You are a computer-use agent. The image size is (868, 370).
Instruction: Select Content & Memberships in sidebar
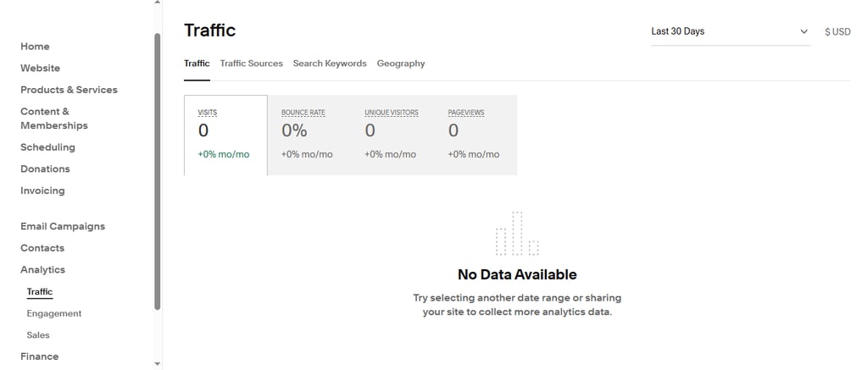click(x=54, y=119)
